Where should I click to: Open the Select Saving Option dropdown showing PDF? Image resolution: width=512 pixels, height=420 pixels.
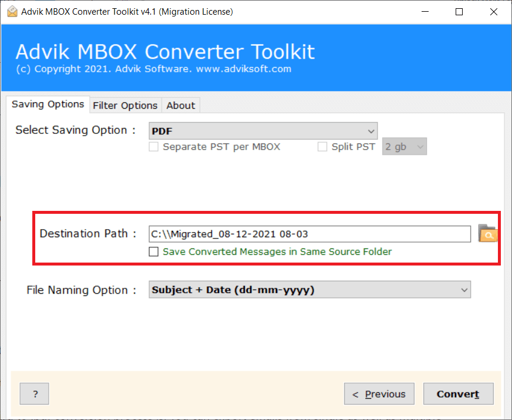(263, 131)
